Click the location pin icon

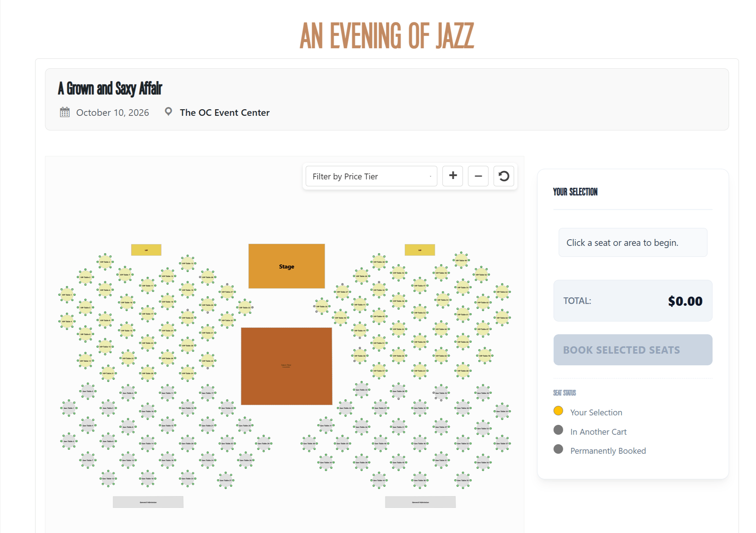pyautogui.click(x=168, y=111)
